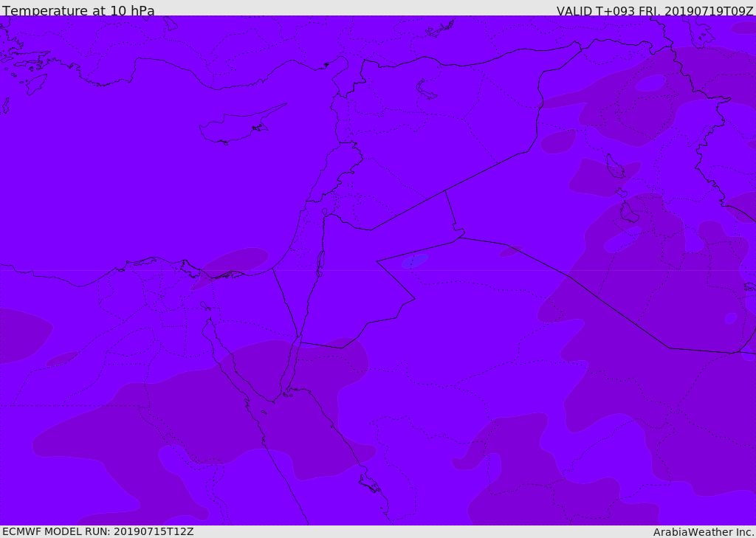Click the small blue contour patch in Jordan
Viewport: 756px width, 538px height.
(415, 261)
